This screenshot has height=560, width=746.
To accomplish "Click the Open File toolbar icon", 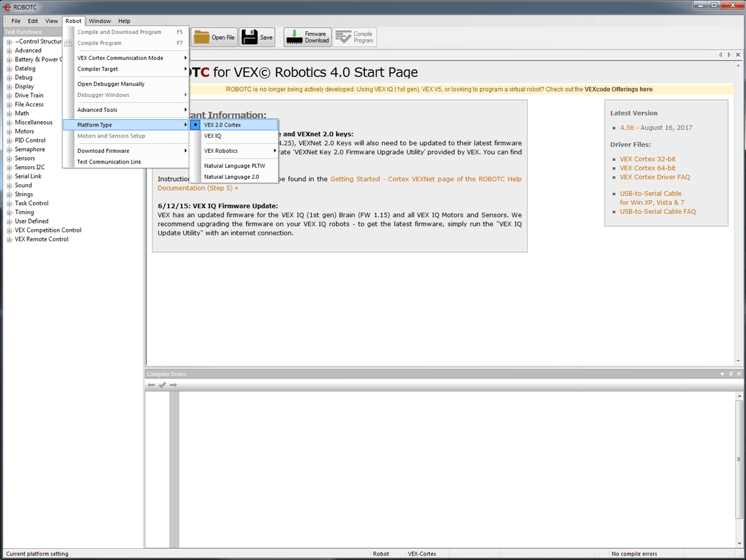I will tap(215, 37).
